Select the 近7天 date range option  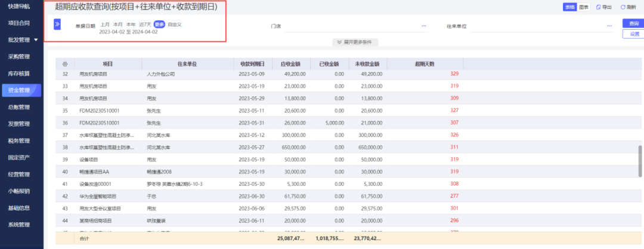145,24
